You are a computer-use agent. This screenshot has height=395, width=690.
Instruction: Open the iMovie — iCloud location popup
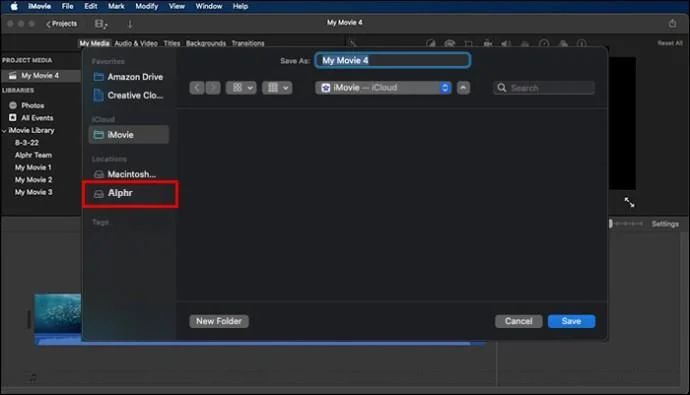[383, 88]
